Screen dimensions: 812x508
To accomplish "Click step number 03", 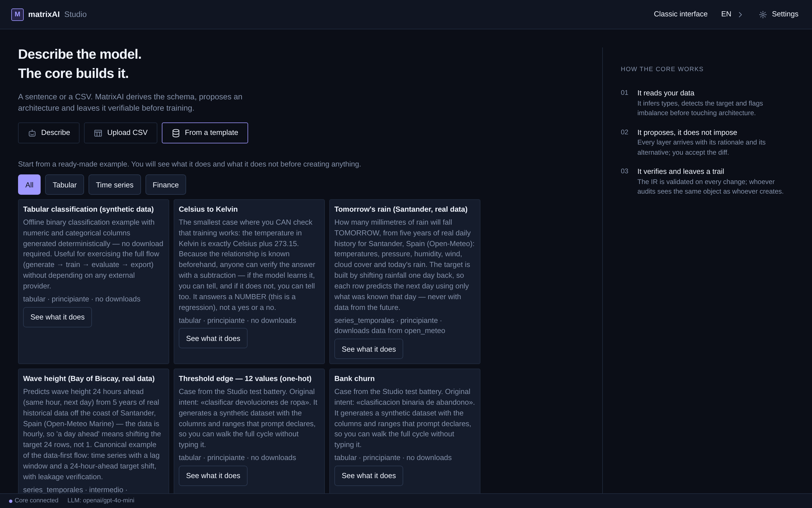I will [x=625, y=171].
